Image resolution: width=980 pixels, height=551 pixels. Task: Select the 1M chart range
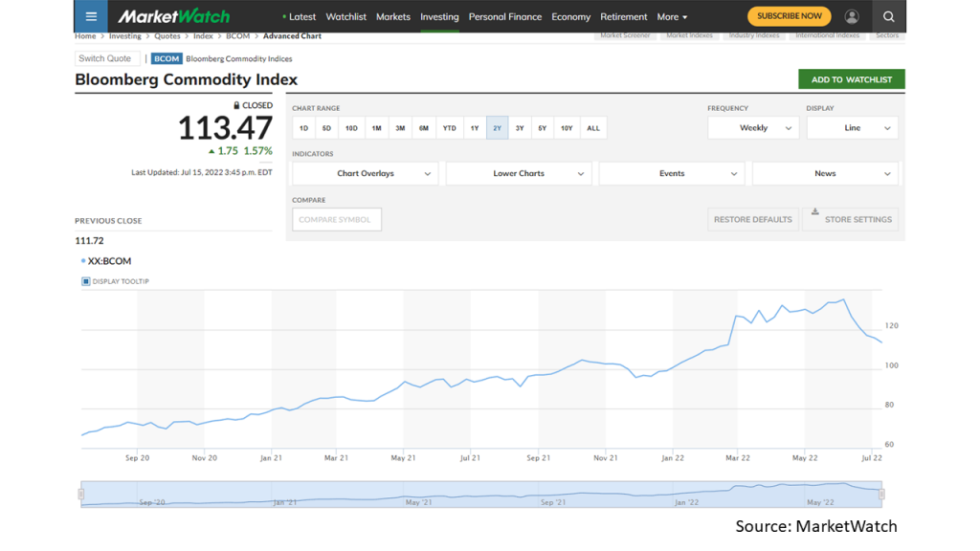[x=376, y=128]
